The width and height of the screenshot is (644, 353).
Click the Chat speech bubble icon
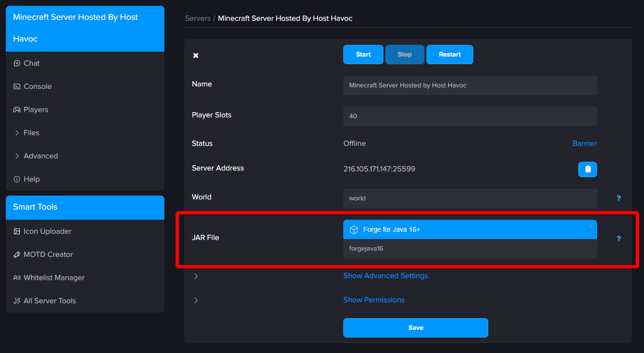pos(17,63)
